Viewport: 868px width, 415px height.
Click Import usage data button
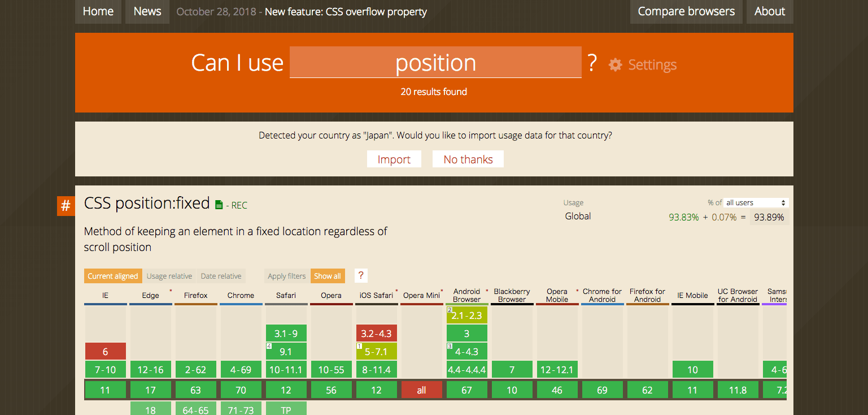(394, 159)
